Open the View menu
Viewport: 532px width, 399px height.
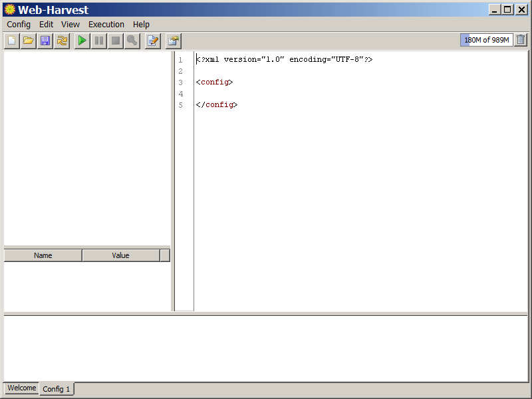coord(70,24)
